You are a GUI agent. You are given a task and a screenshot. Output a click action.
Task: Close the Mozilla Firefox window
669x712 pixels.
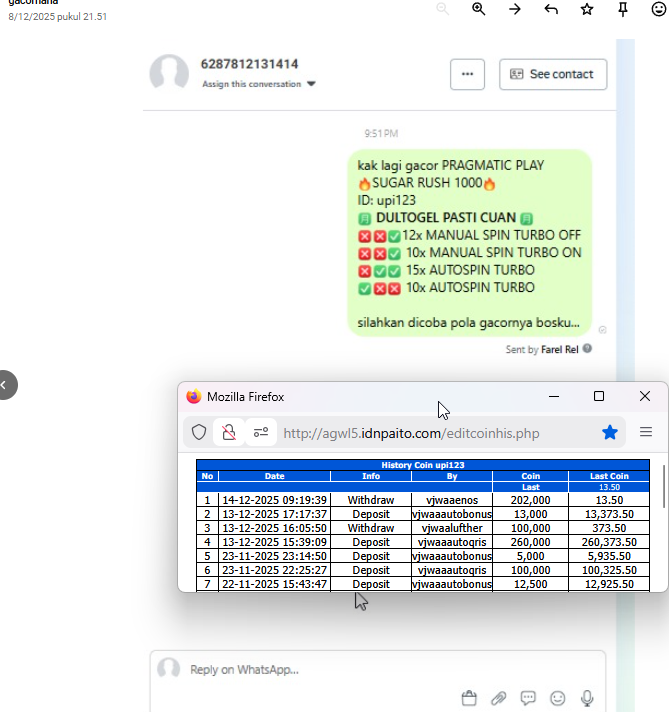[x=645, y=396]
